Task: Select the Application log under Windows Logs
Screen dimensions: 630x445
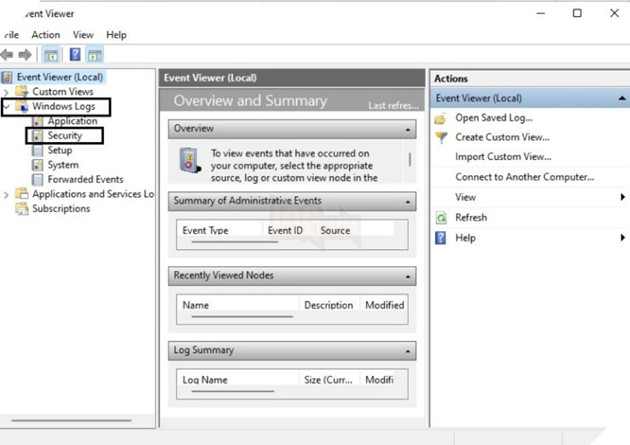Action: click(x=72, y=121)
